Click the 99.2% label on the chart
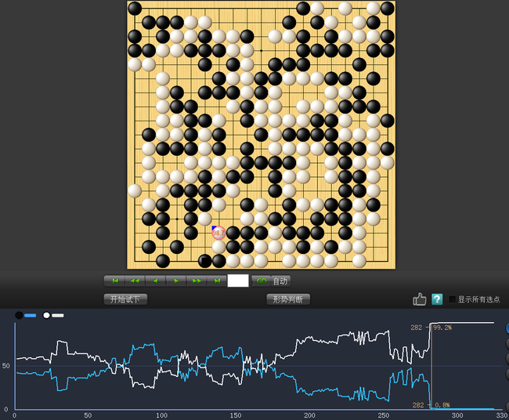The width and height of the screenshot is (509, 420). (x=442, y=328)
